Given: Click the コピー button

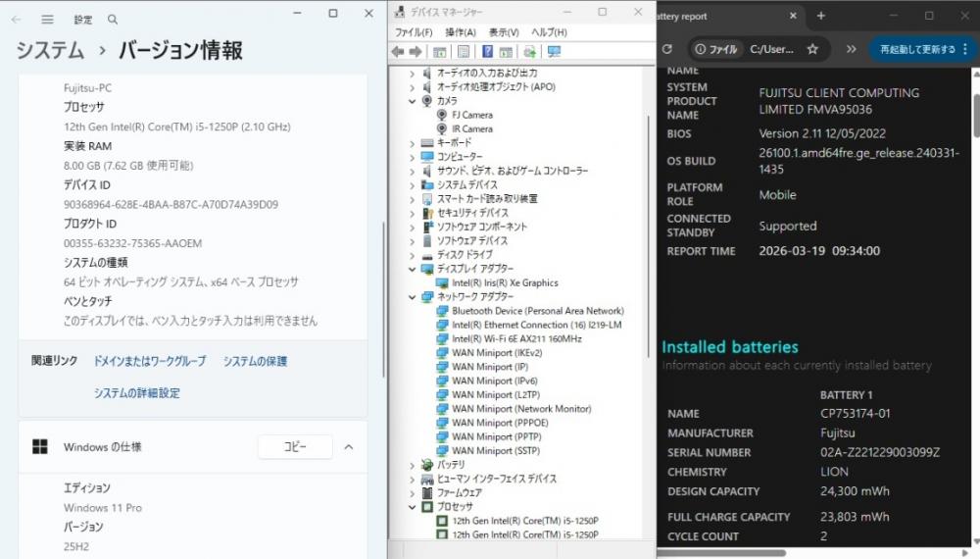Looking at the screenshot, I should (x=295, y=446).
